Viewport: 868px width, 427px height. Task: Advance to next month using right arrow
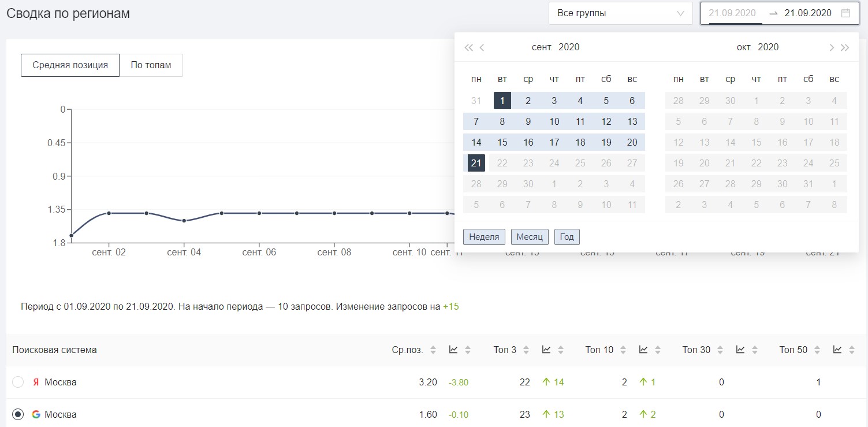(831, 47)
